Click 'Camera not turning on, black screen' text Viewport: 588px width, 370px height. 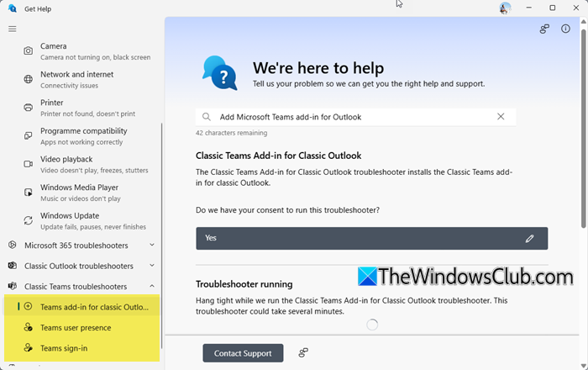coord(95,57)
